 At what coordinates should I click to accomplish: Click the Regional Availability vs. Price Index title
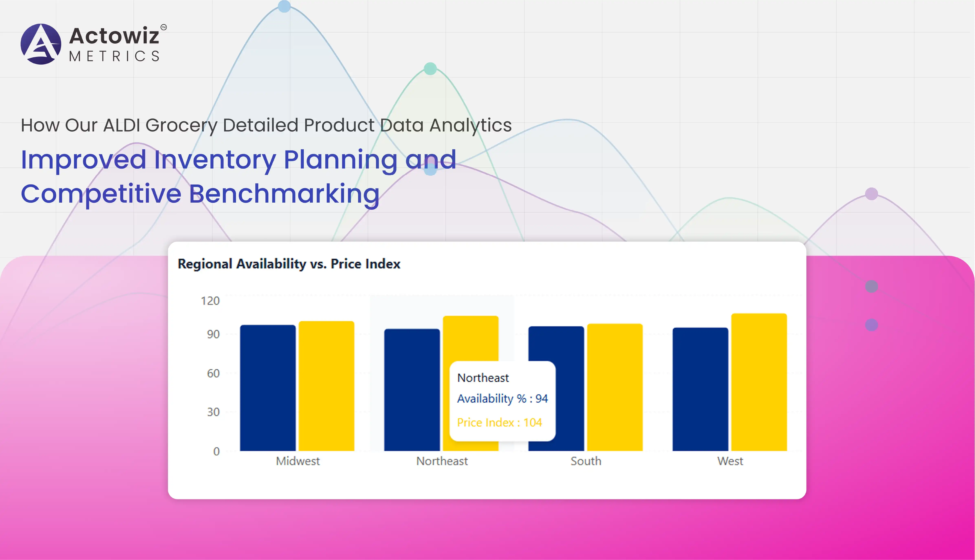[289, 264]
